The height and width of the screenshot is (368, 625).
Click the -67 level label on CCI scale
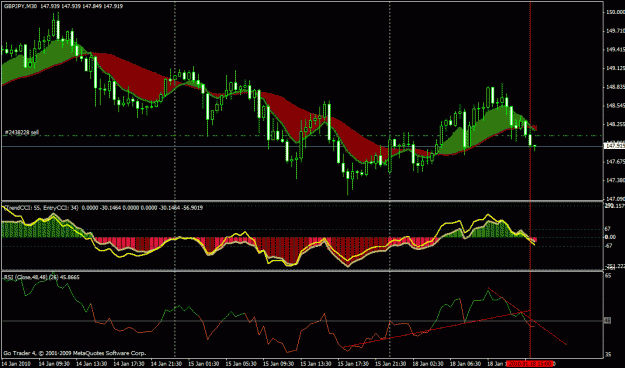609,246
